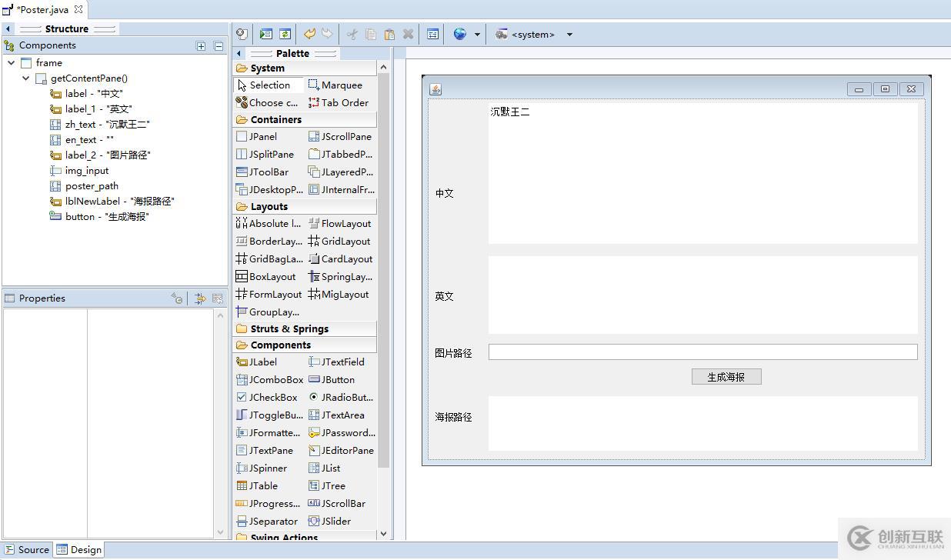Switch to the Source tab at the bottom
This screenshot has height=560, width=951.
point(26,549)
